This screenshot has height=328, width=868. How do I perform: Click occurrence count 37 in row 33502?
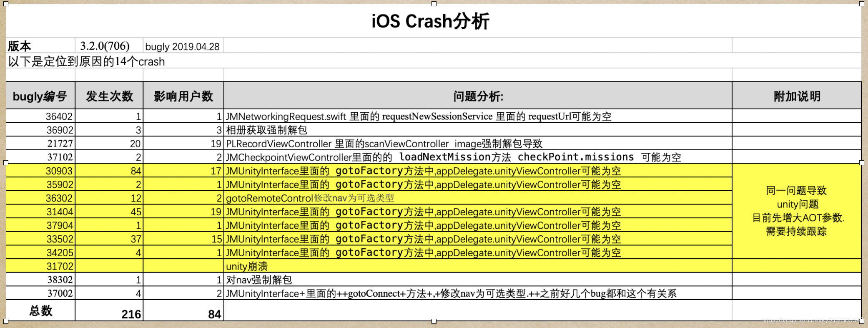coord(109,239)
